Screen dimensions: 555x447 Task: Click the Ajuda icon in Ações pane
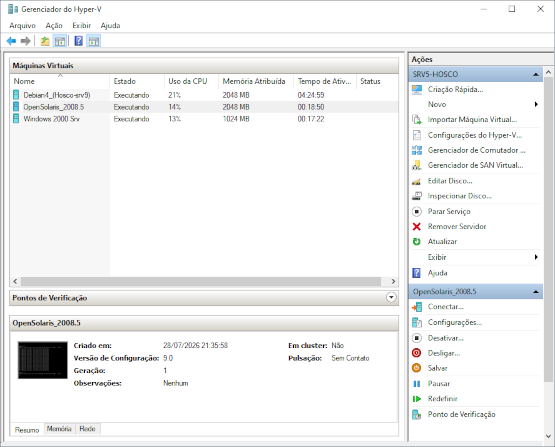(x=417, y=273)
